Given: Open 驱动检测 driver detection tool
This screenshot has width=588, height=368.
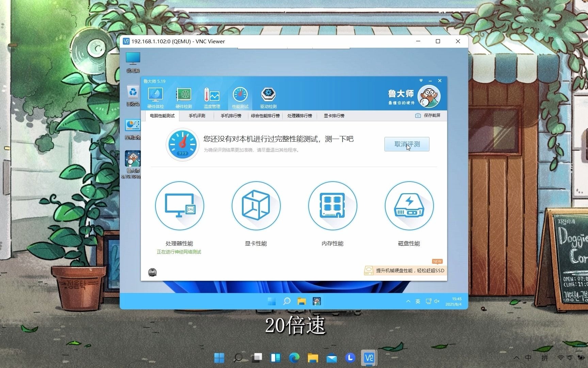Looking at the screenshot, I should click(x=268, y=98).
